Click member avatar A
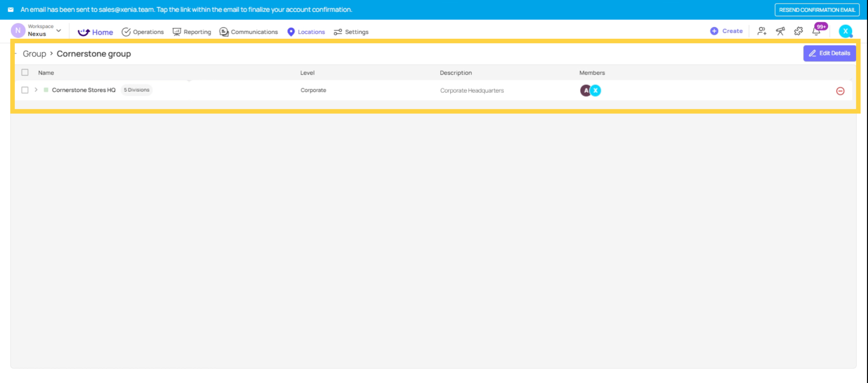868x383 pixels. (585, 90)
